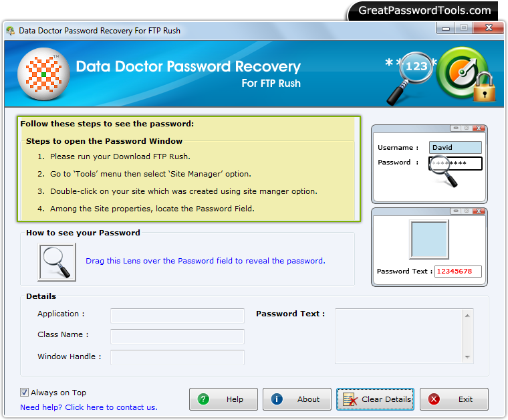The width and height of the screenshot is (508, 420).
Task: Open the Help button
Action: [223, 399]
